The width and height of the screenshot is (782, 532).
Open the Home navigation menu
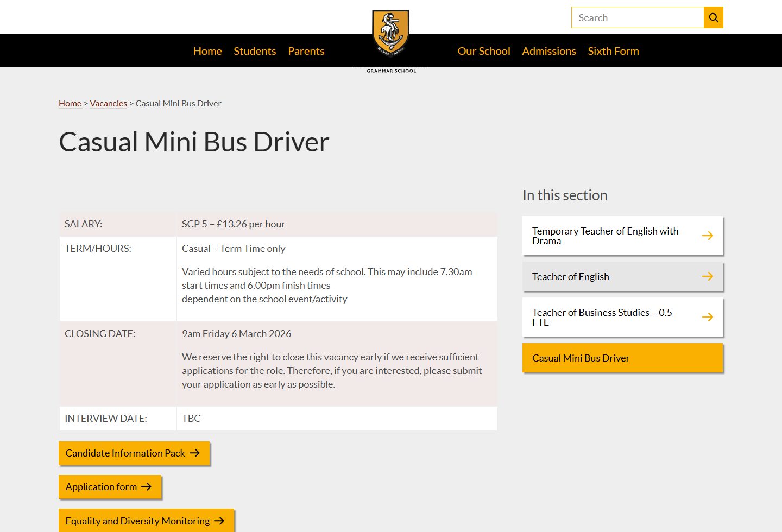(207, 50)
